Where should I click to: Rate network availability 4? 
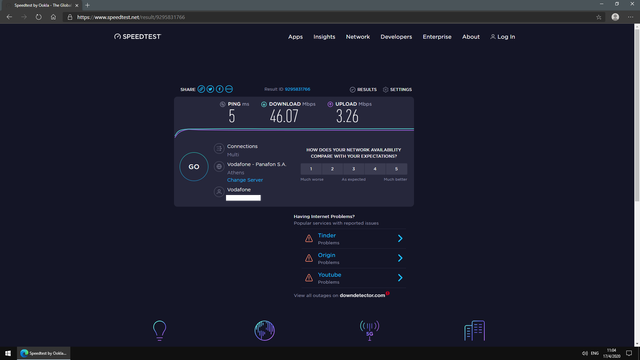pyautogui.click(x=375, y=169)
